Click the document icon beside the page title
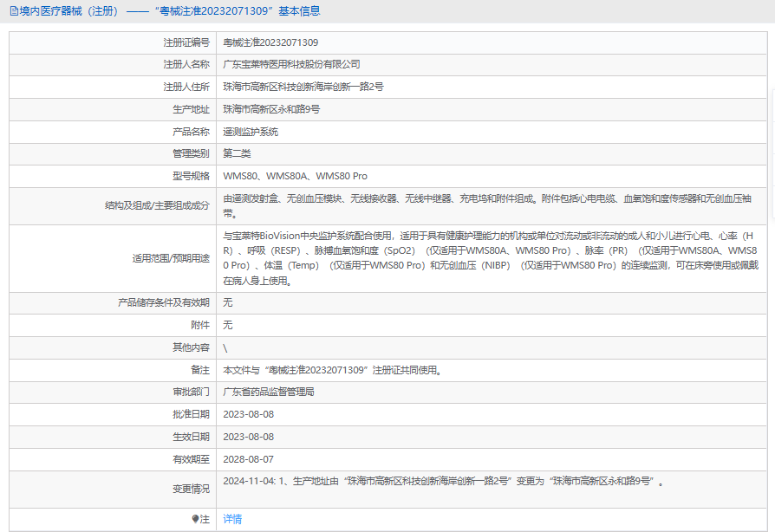Viewport: 775px width, 532px height. pos(14,11)
